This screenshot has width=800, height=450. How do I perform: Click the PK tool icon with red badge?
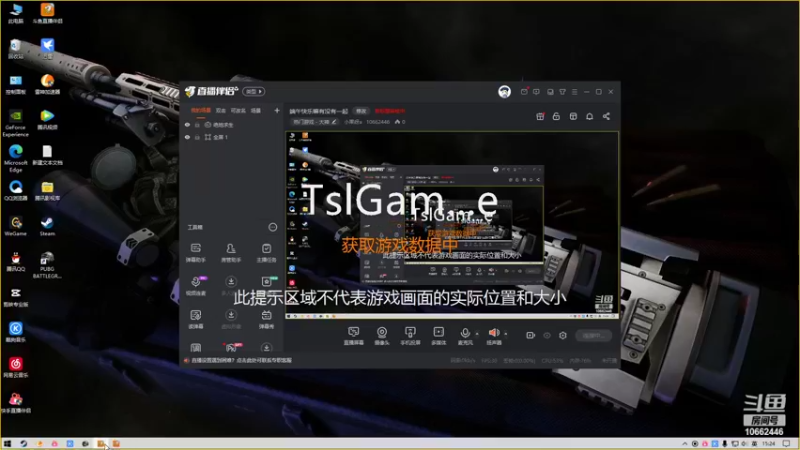point(231,347)
